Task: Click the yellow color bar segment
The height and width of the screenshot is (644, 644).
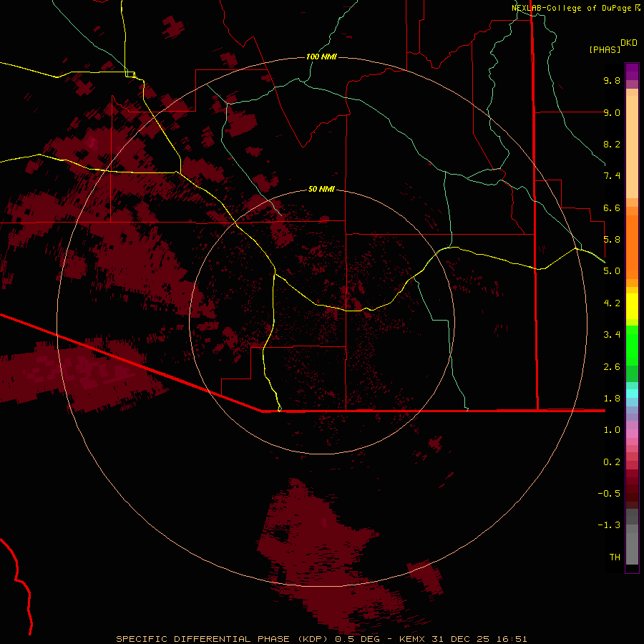Action: pyautogui.click(x=632, y=306)
